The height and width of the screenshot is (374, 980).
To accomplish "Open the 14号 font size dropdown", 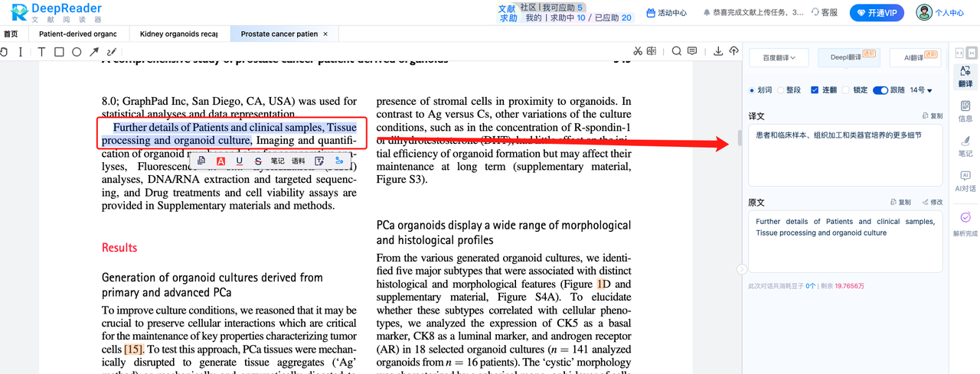I will (920, 90).
